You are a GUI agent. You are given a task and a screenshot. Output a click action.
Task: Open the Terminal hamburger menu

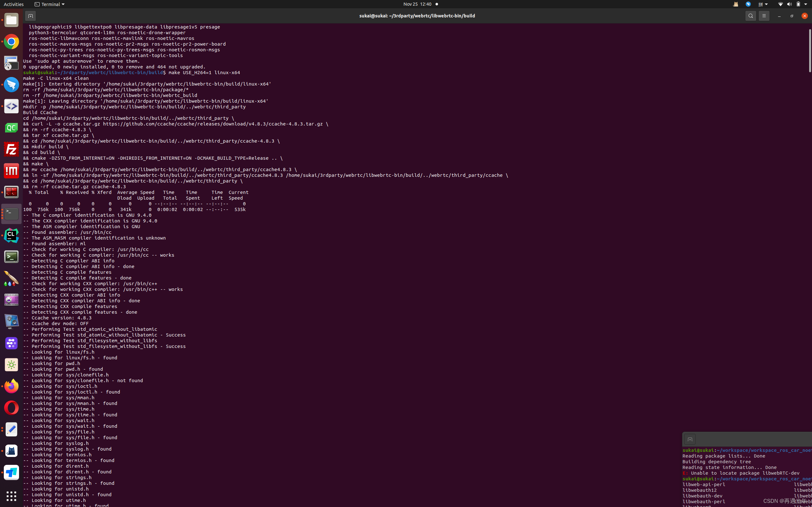tap(764, 16)
